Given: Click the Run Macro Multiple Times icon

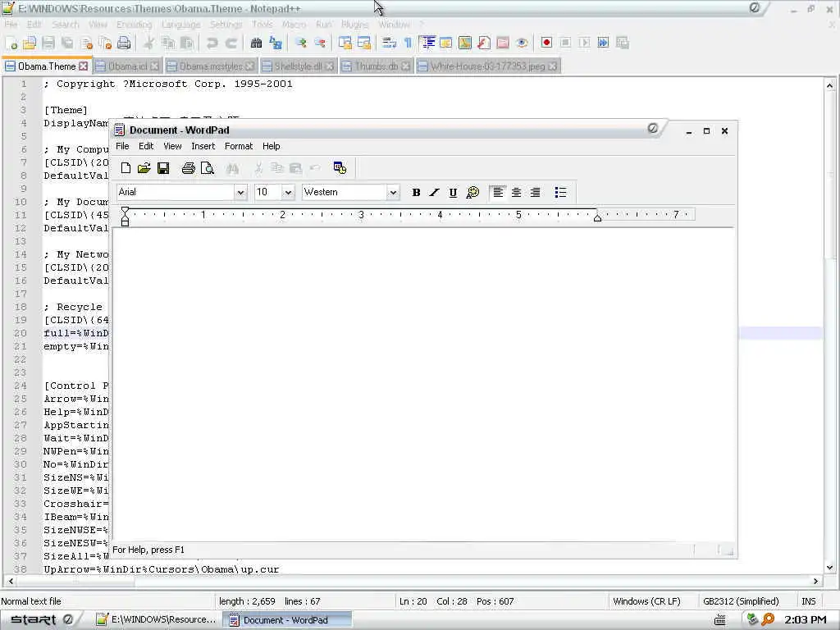Looking at the screenshot, I should coord(603,43).
